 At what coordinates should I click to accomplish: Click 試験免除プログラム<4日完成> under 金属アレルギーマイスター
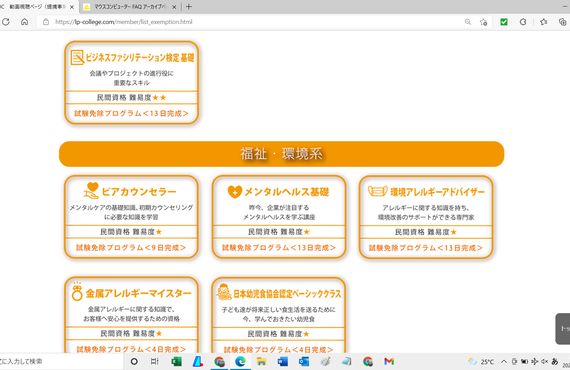(x=131, y=349)
